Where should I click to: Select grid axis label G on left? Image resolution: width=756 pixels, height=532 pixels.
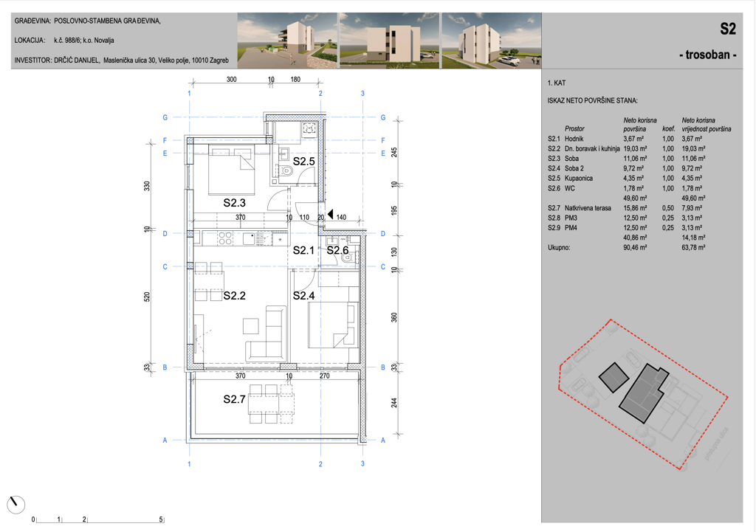165,117
